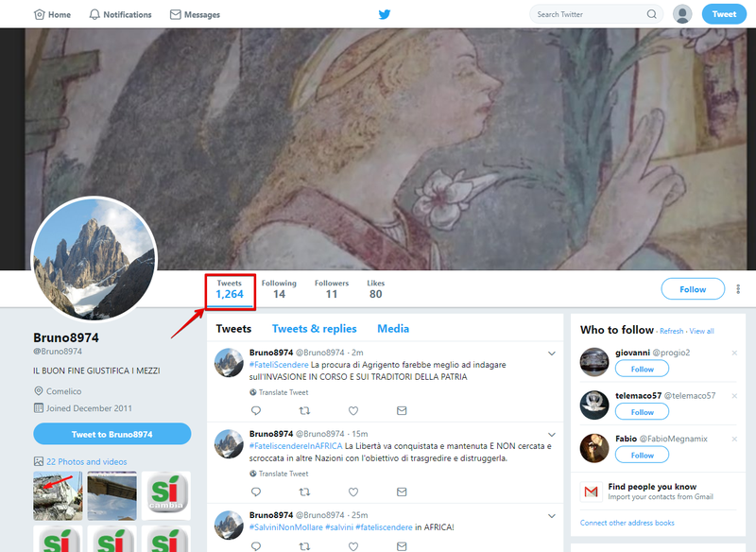
Task: Open giovanni's profile avatar
Action: [x=594, y=362]
